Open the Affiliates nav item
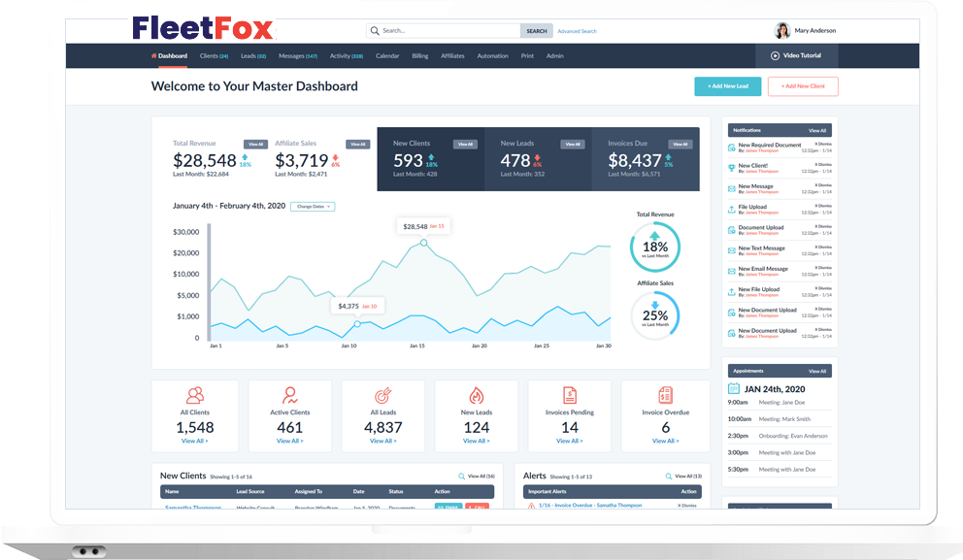 pos(452,56)
